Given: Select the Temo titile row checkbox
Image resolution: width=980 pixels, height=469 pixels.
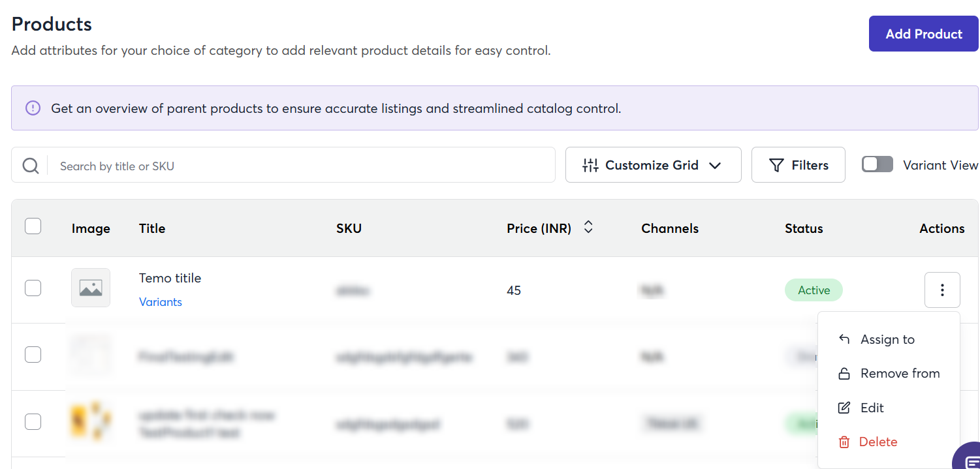Looking at the screenshot, I should pos(33,288).
